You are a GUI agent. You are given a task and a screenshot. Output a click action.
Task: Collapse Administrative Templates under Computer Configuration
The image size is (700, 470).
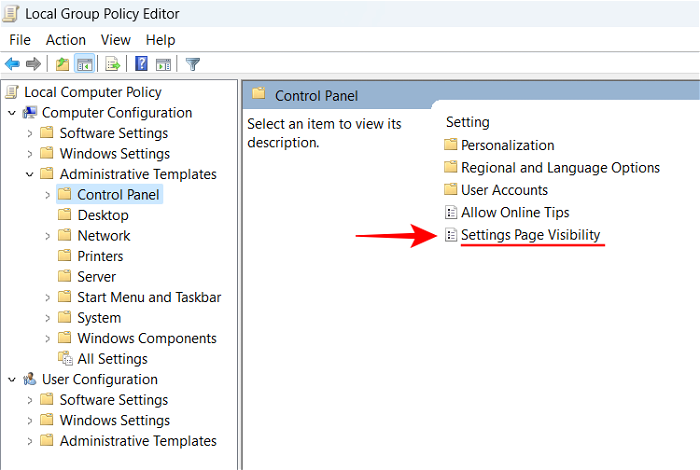click(x=29, y=175)
